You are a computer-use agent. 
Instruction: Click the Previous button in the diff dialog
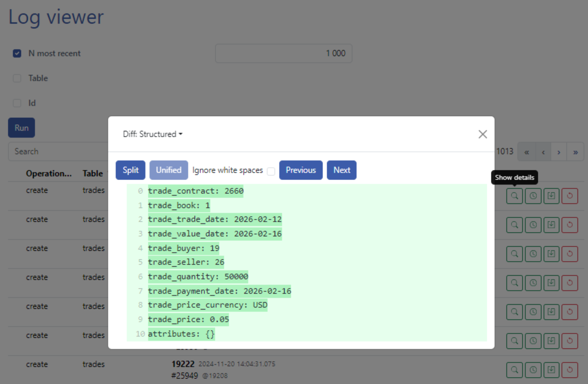coord(301,170)
